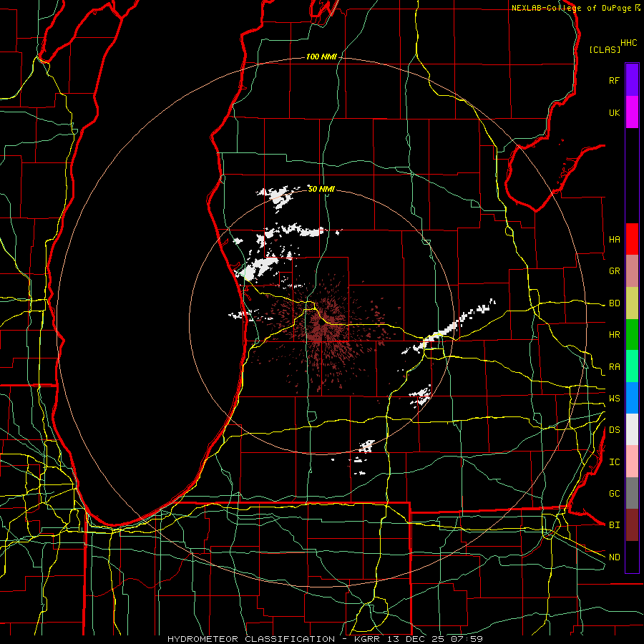The height and width of the screenshot is (644, 644).
Task: Click the 50 NMI range ring label
Action: point(321,189)
